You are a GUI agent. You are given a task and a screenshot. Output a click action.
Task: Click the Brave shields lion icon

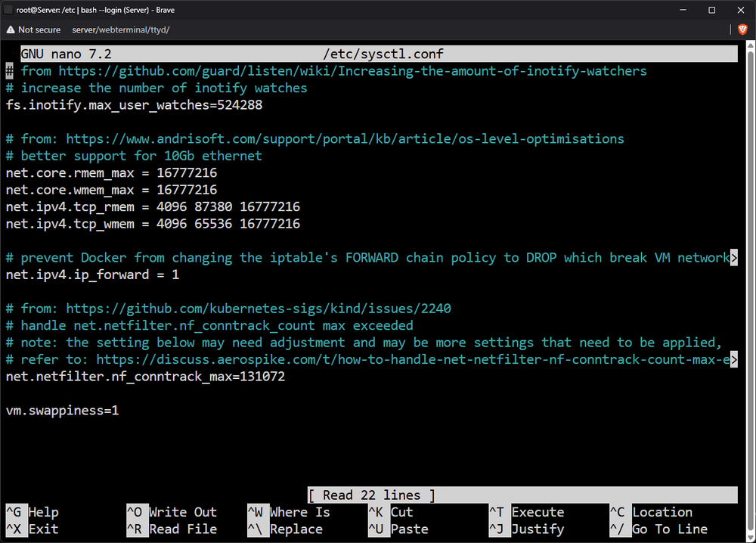[x=742, y=29]
